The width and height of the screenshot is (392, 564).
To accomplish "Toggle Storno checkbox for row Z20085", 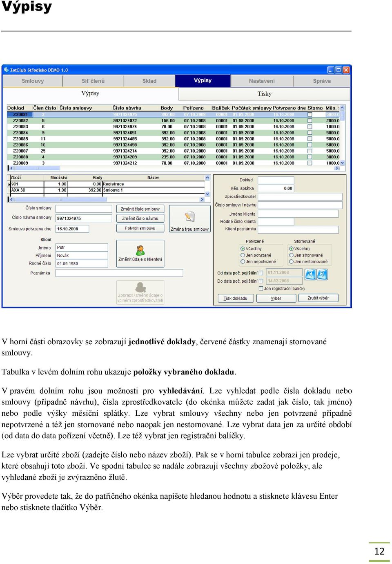I will (310, 139).
